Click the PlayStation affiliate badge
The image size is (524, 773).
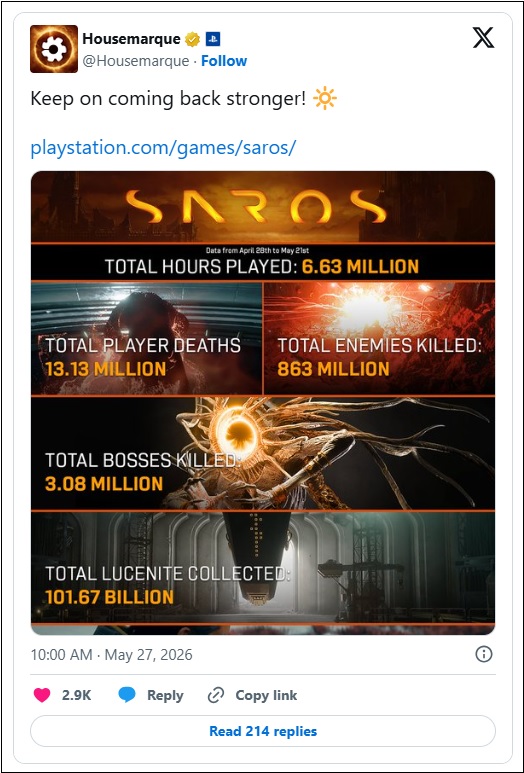[x=213, y=39]
